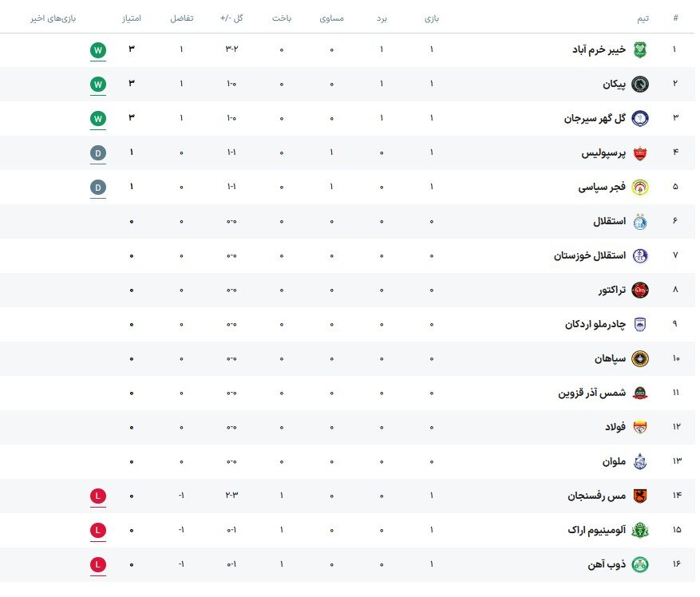Click the red L badge for Zob Ahan
700x597 pixels.
pyautogui.click(x=98, y=565)
